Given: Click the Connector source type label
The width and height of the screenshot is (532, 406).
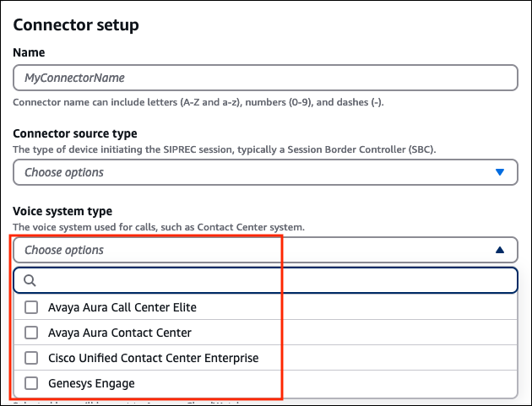Looking at the screenshot, I should click(75, 133).
